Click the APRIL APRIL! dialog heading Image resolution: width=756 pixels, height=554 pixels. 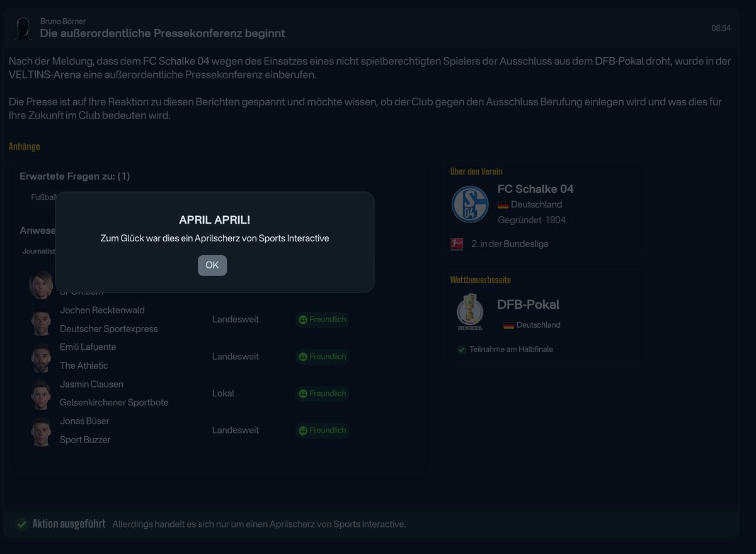(x=214, y=220)
